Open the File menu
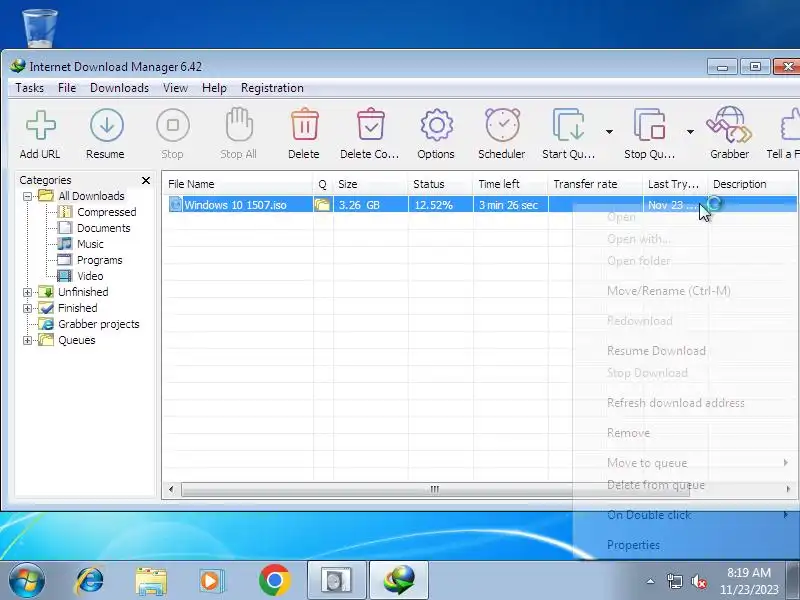This screenshot has height=600, width=800. [67, 88]
